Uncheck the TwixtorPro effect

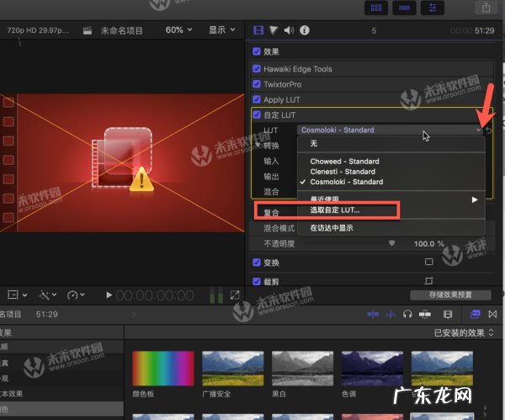click(x=257, y=84)
